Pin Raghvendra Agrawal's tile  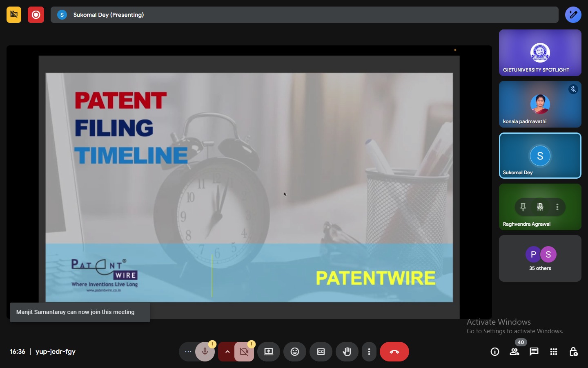pyautogui.click(x=523, y=207)
